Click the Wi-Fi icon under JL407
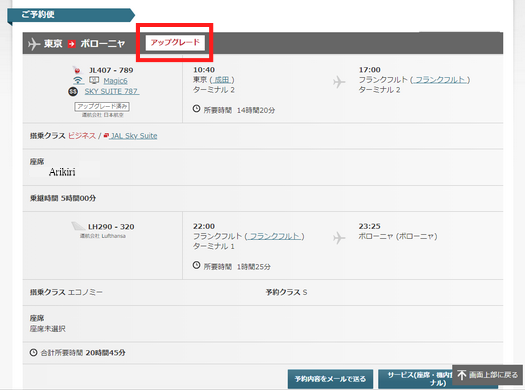The width and height of the screenshot is (525, 390). pyautogui.click(x=78, y=80)
